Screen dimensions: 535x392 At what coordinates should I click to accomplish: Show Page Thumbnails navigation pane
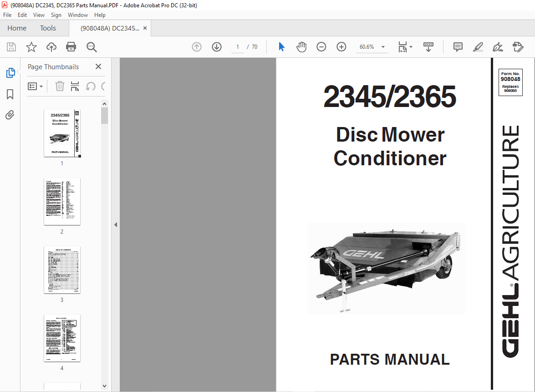pos(10,73)
